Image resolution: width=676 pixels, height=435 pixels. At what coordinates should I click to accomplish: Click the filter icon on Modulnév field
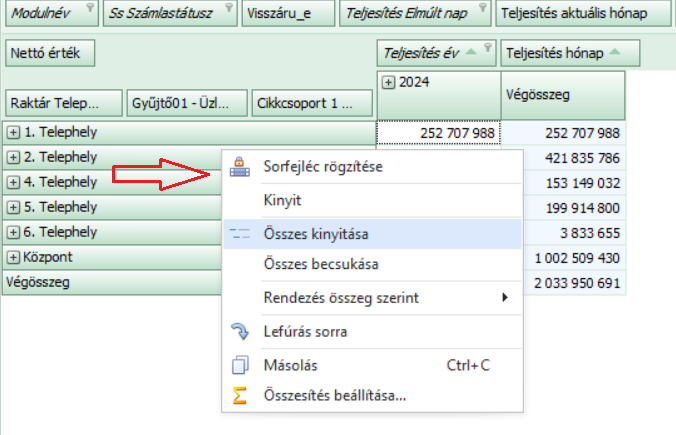click(89, 8)
